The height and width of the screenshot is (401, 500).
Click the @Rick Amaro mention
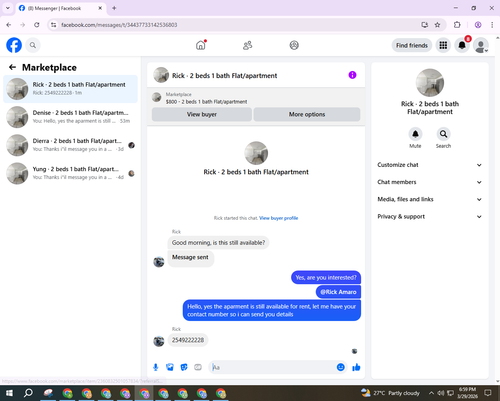click(338, 292)
